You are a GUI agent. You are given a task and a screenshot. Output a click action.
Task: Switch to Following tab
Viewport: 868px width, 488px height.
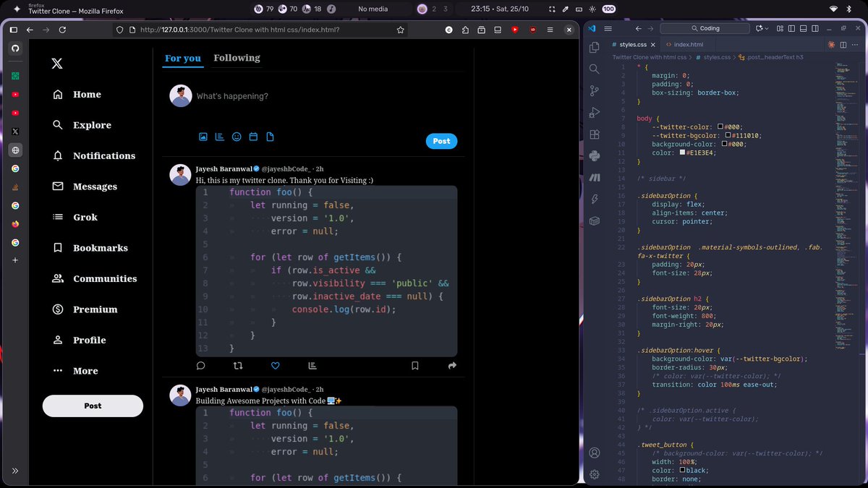(x=237, y=58)
